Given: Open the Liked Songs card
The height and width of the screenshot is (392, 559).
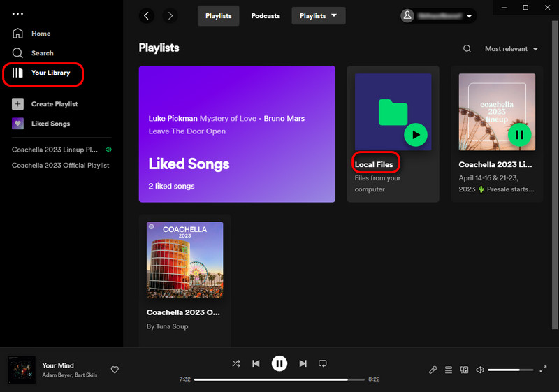Looking at the screenshot, I should click(x=237, y=134).
